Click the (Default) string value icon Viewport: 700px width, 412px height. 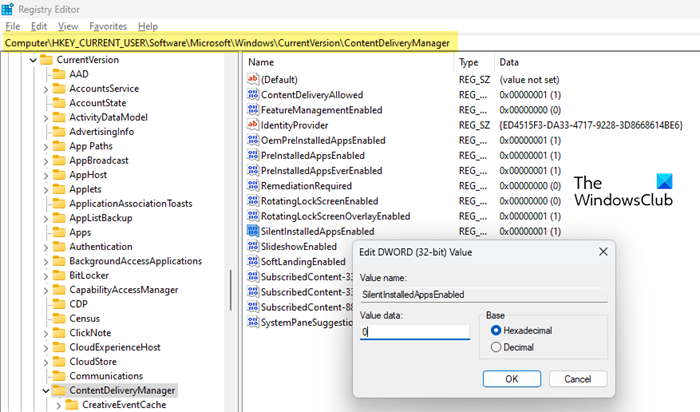pos(253,79)
